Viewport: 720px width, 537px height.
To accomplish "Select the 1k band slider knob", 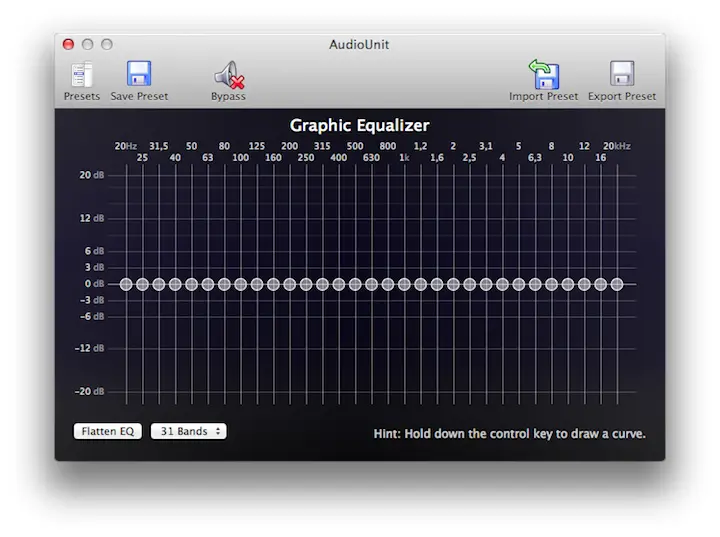I will pos(404,284).
